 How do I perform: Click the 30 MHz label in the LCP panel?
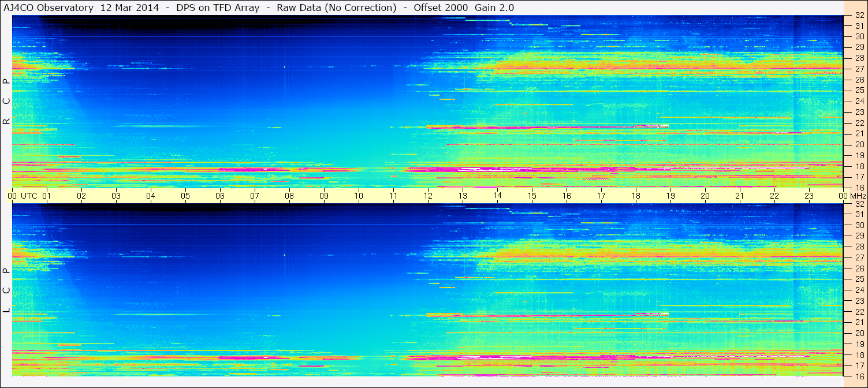(859, 225)
